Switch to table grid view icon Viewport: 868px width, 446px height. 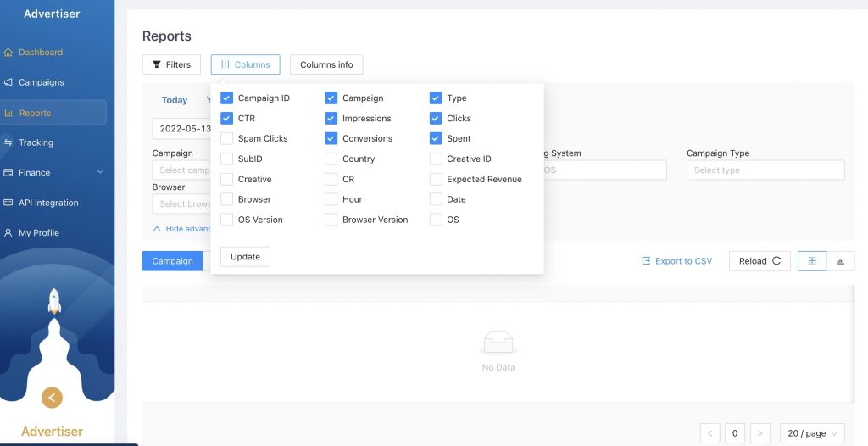coord(811,261)
